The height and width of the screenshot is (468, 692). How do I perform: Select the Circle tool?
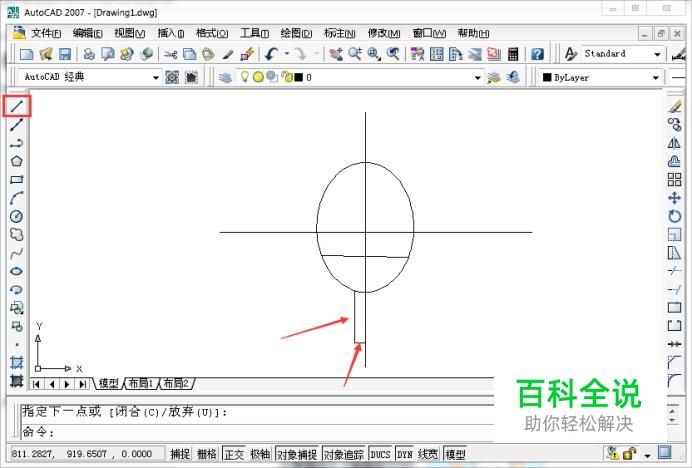[17, 216]
